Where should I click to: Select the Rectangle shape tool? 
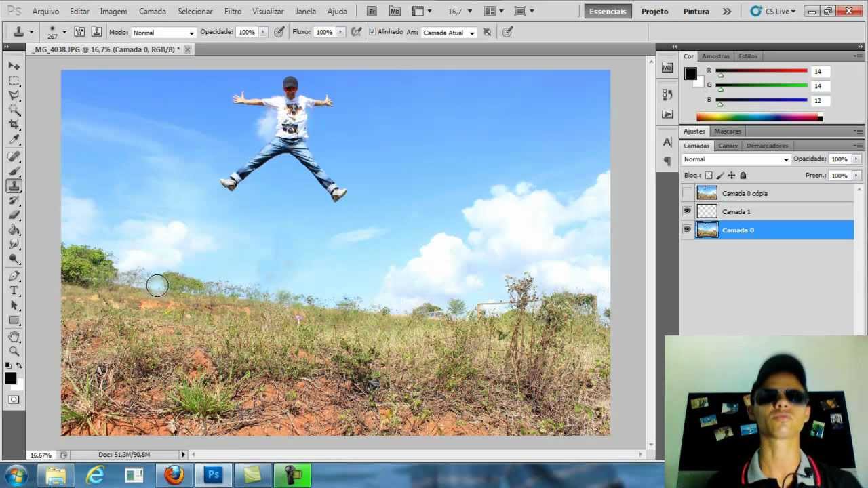coord(14,320)
